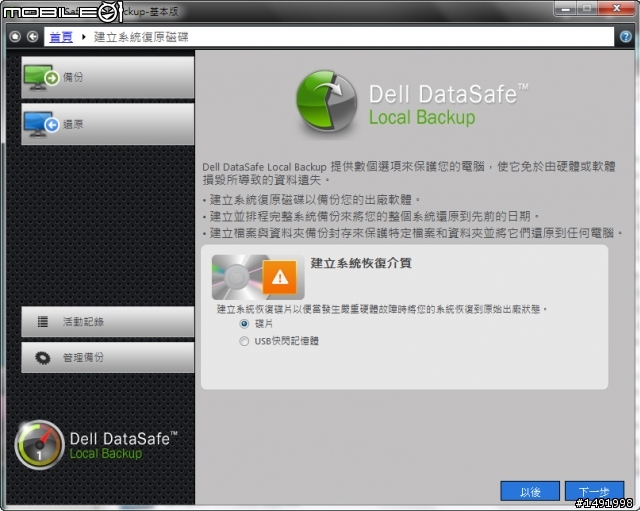Image resolution: width=640 pixels, height=511 pixels.
Task: Click the 建立系統復原磁碟 breadcrumb text
Action: (141, 37)
